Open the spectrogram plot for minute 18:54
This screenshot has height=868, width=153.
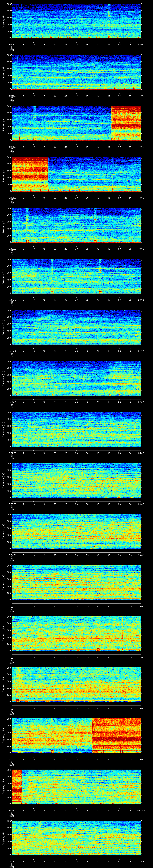[76, 531]
